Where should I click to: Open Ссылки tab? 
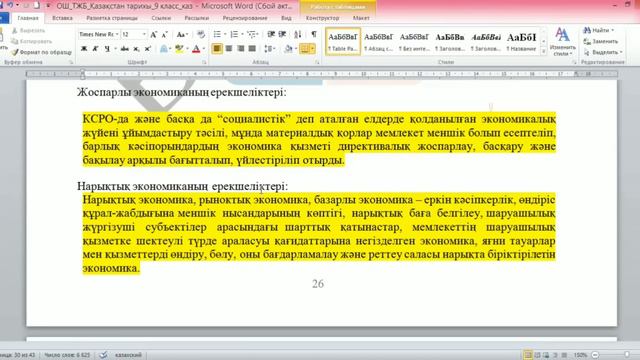click(x=161, y=18)
